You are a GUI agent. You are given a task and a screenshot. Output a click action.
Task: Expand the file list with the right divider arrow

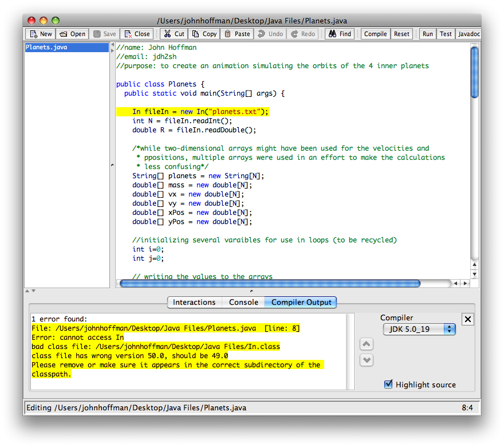click(x=112, y=50)
